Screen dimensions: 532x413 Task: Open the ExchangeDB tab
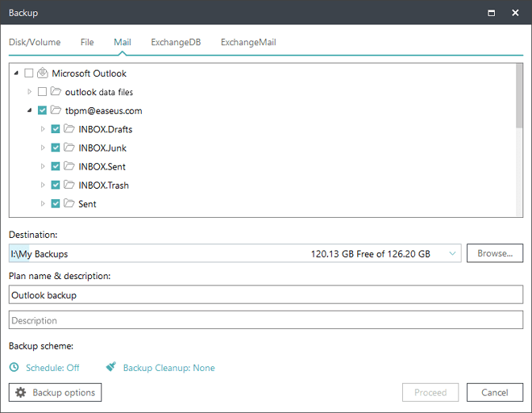click(x=176, y=42)
